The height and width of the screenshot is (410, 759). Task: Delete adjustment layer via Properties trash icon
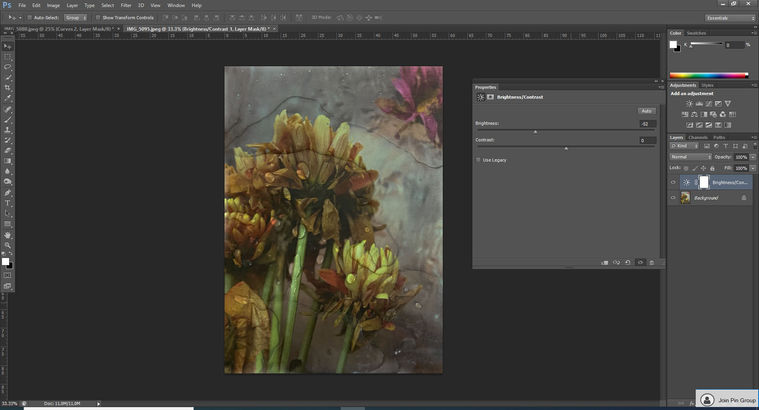coord(651,262)
